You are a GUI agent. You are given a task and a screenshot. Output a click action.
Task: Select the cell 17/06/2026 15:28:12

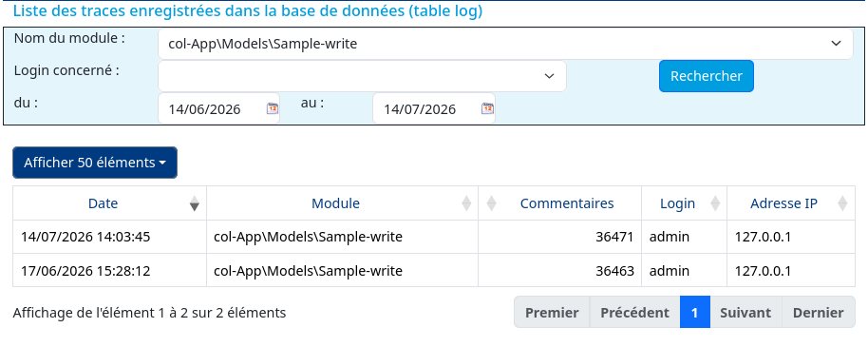click(x=109, y=271)
